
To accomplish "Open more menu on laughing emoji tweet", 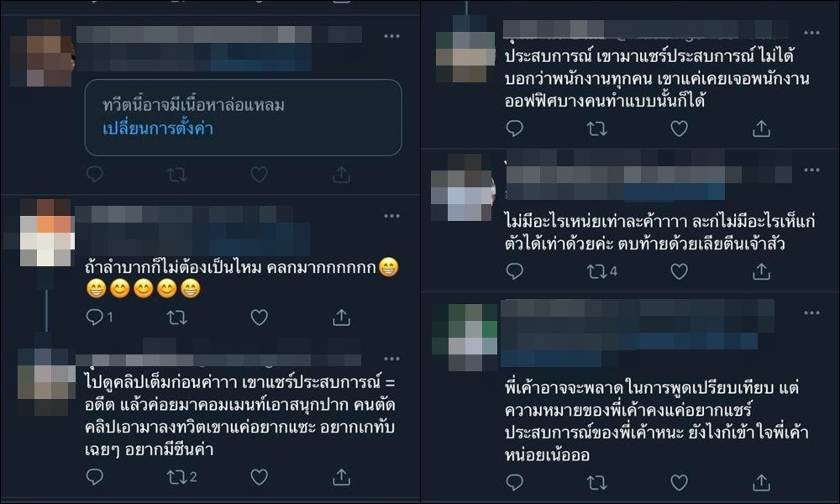I will click(391, 216).
